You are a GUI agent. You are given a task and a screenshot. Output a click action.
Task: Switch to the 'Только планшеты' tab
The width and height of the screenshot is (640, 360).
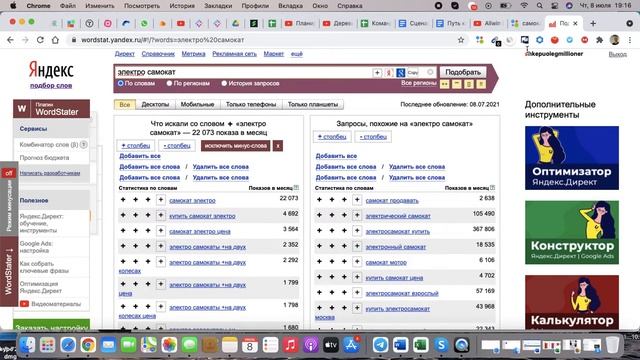(x=313, y=104)
